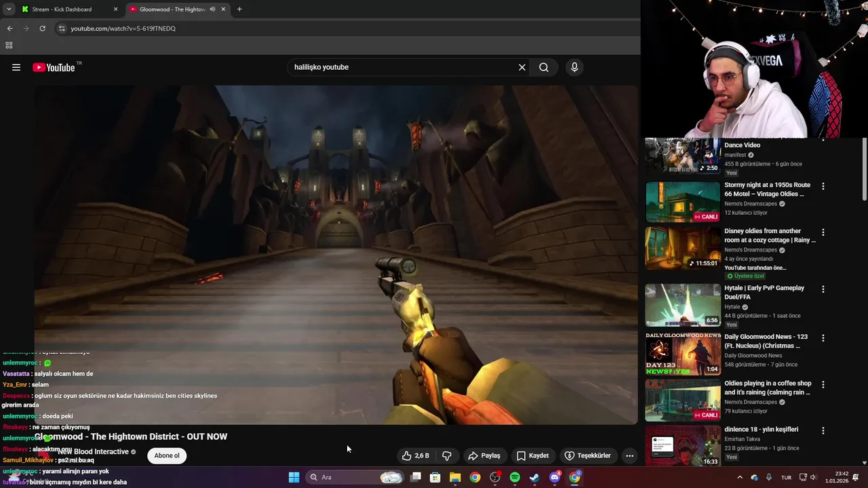Like the Gloomwood video
Screen dimensions: 868x488
point(415,455)
